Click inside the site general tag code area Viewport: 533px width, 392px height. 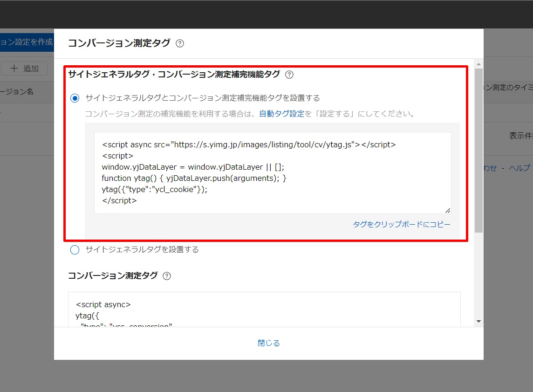point(273,172)
